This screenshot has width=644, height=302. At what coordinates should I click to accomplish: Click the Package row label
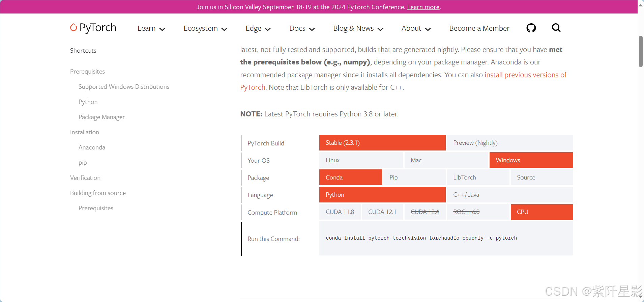[x=258, y=178]
